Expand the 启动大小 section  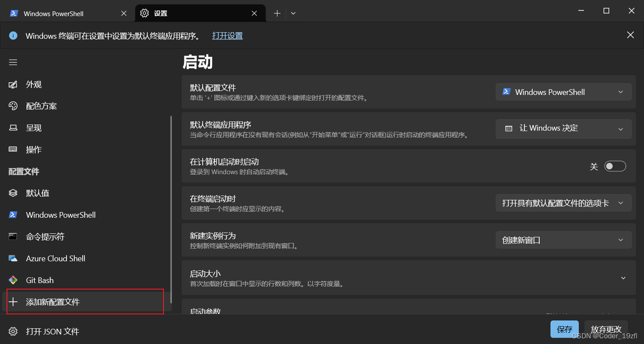point(409,278)
